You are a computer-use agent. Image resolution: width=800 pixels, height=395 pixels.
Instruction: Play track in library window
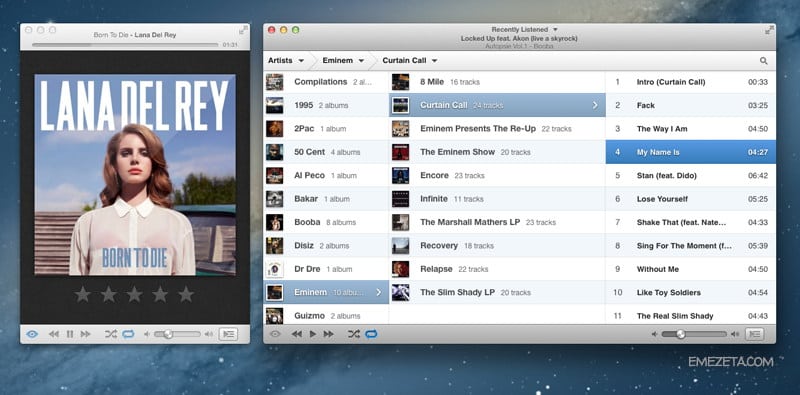tap(313, 334)
